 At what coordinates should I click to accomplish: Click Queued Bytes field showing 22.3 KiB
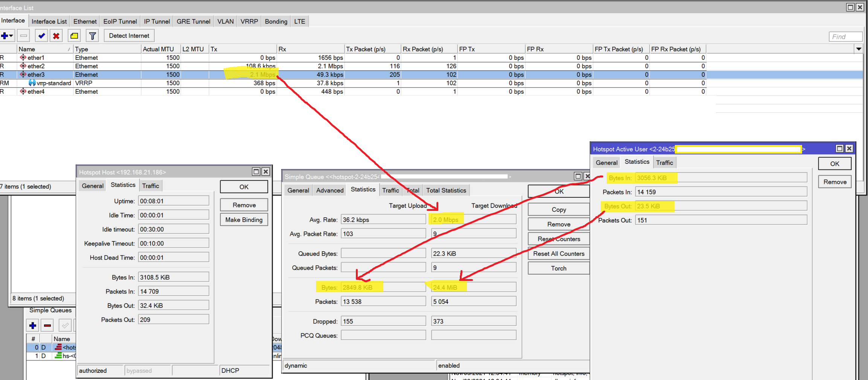point(474,253)
